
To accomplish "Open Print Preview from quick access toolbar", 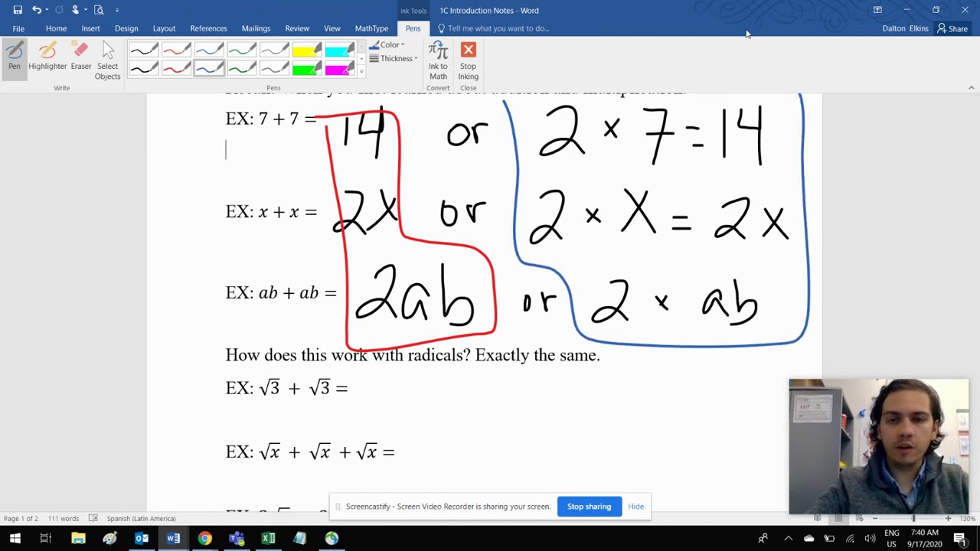I will (x=99, y=10).
